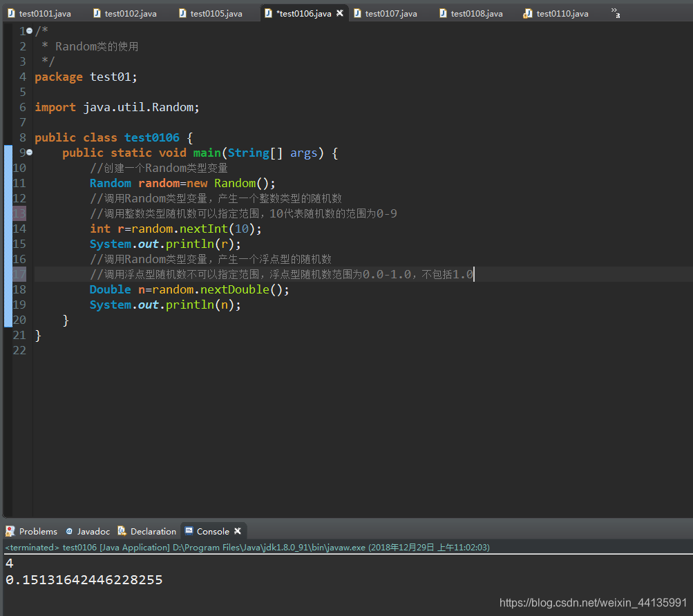Click the closing brace on line 21

[38, 335]
